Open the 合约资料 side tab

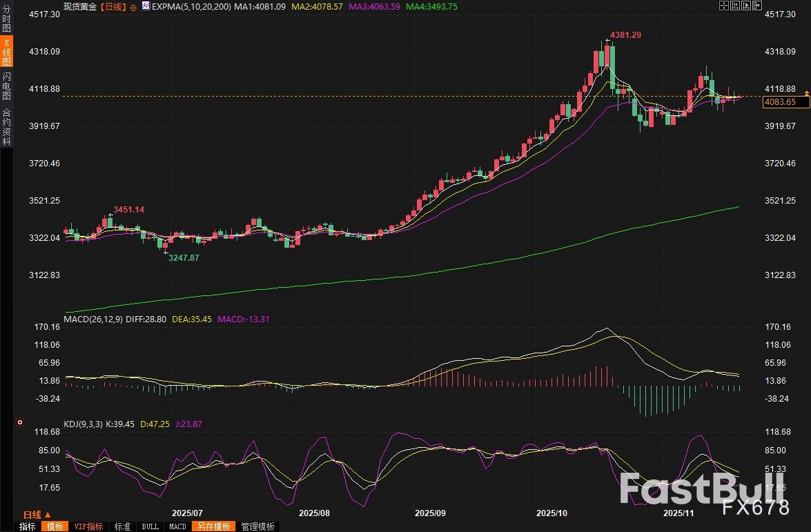point(6,127)
